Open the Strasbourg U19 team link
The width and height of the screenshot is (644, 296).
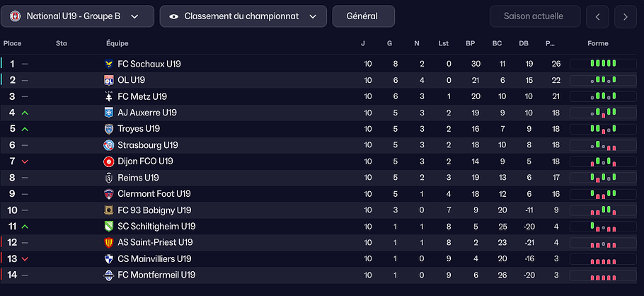click(148, 145)
